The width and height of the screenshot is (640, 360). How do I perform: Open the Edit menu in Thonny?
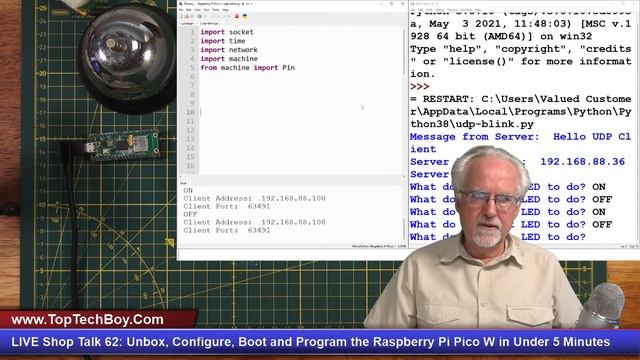189,10
